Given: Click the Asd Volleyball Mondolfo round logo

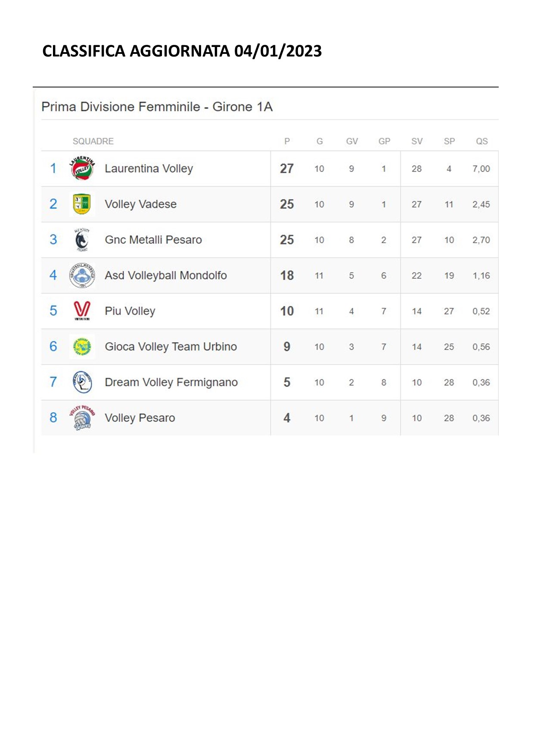Looking at the screenshot, I should click(82, 275).
